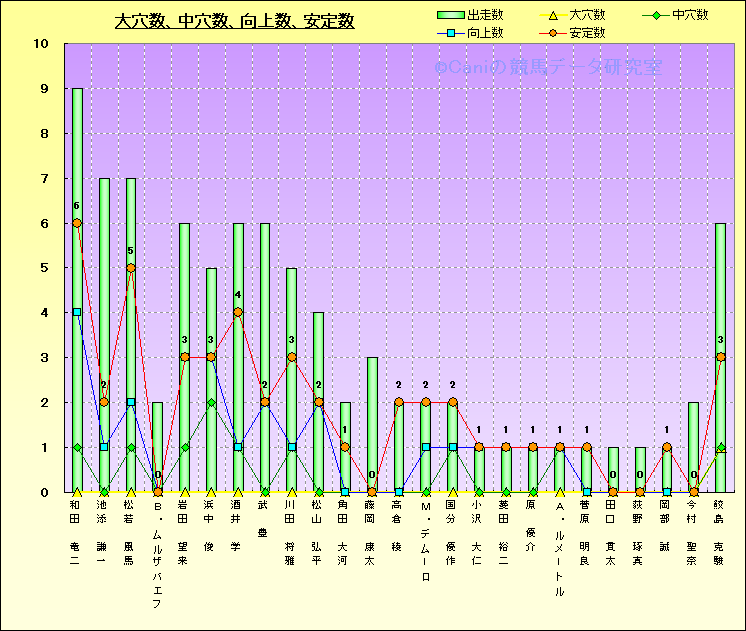The image size is (746, 631).
Task: Select green diamond at 2 for 浜中俊
Action: (211, 402)
